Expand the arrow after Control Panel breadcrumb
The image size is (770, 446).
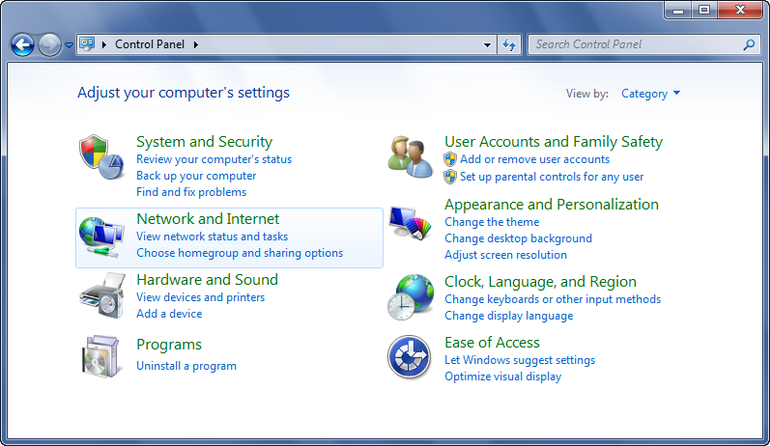(196, 45)
